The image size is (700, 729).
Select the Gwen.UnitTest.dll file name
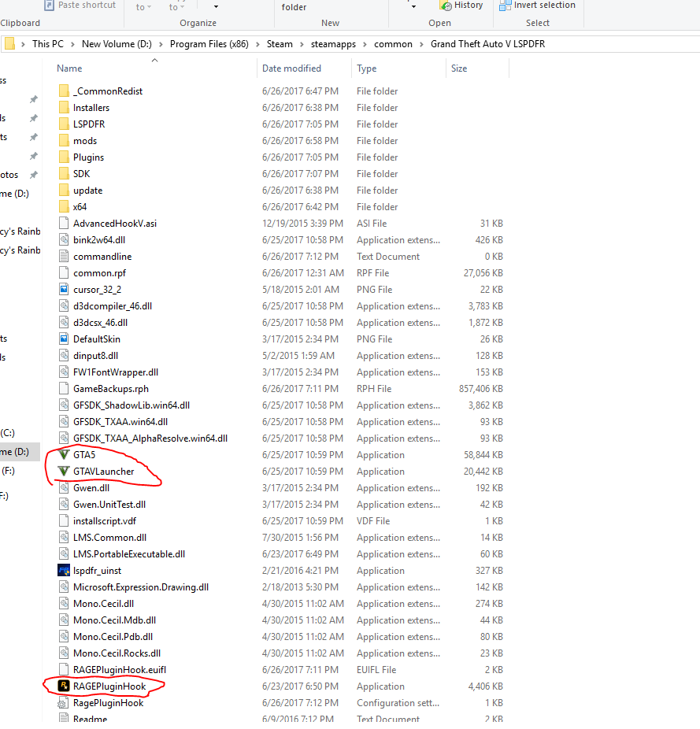[x=109, y=505]
